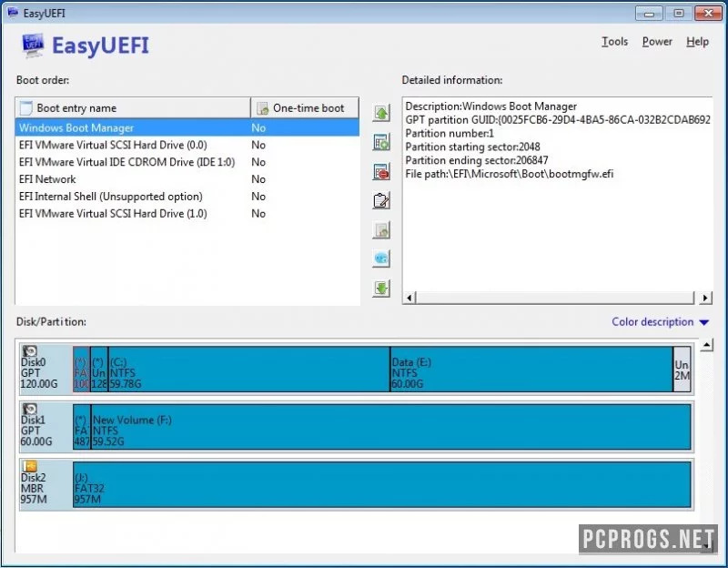
Task: Open the Help menu
Action: coord(697,42)
